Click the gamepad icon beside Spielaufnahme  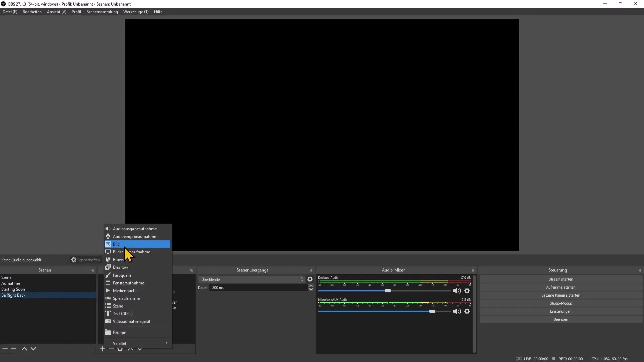(x=108, y=298)
